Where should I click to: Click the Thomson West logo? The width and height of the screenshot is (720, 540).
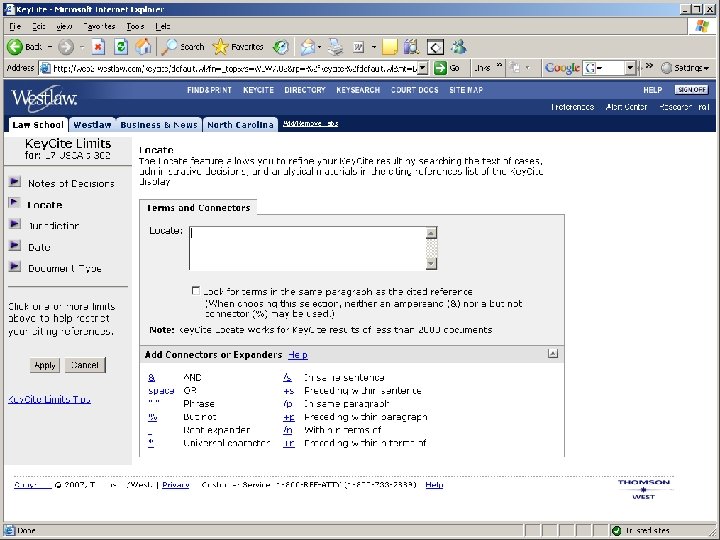pos(644,489)
